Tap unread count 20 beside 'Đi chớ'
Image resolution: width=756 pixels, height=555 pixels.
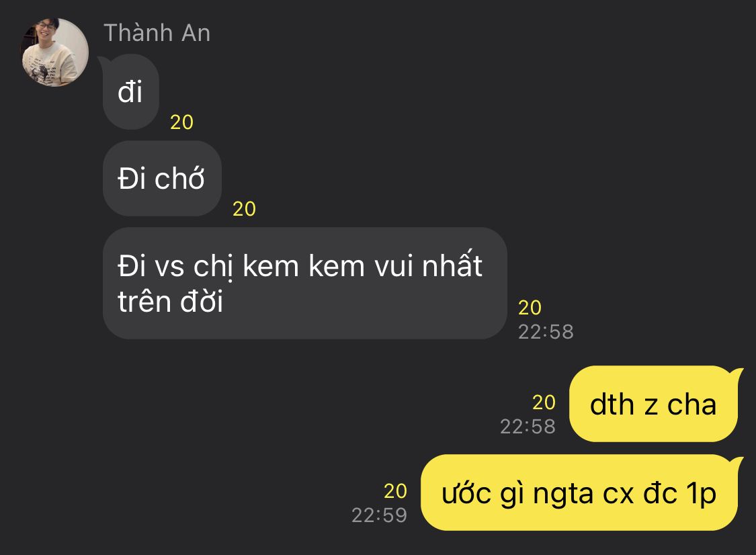(x=244, y=209)
